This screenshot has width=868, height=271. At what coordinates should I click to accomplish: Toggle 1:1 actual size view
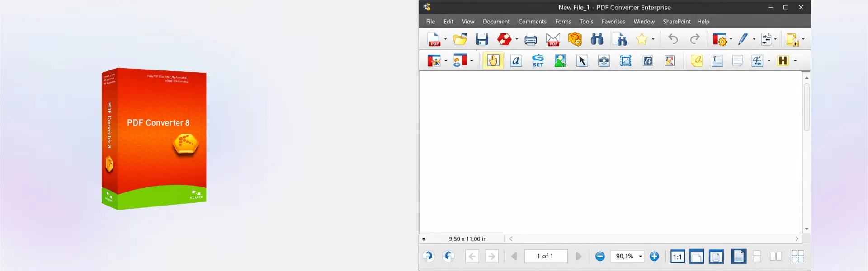click(677, 257)
